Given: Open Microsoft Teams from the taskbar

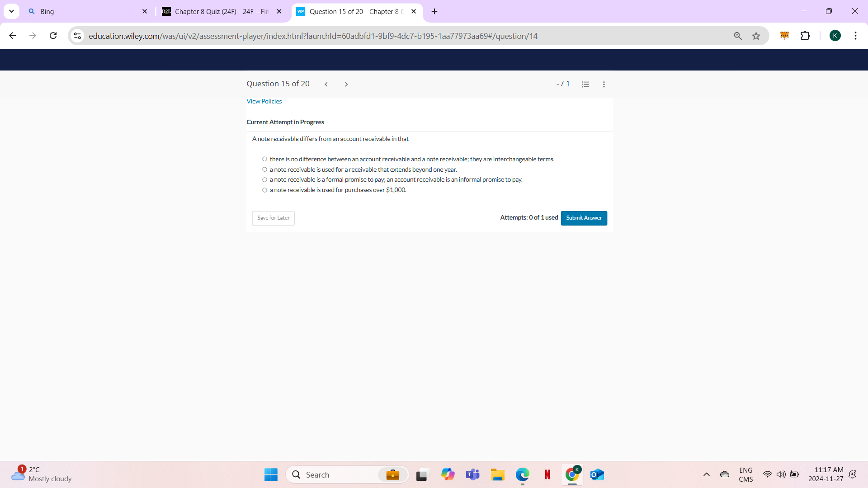Looking at the screenshot, I should [x=472, y=474].
